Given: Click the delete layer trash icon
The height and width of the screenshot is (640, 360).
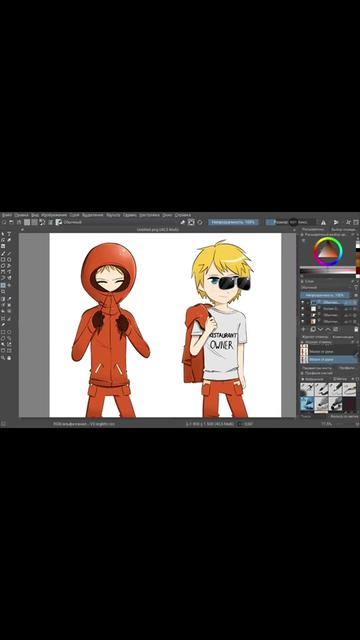Looking at the screenshot, I should (x=356, y=329).
